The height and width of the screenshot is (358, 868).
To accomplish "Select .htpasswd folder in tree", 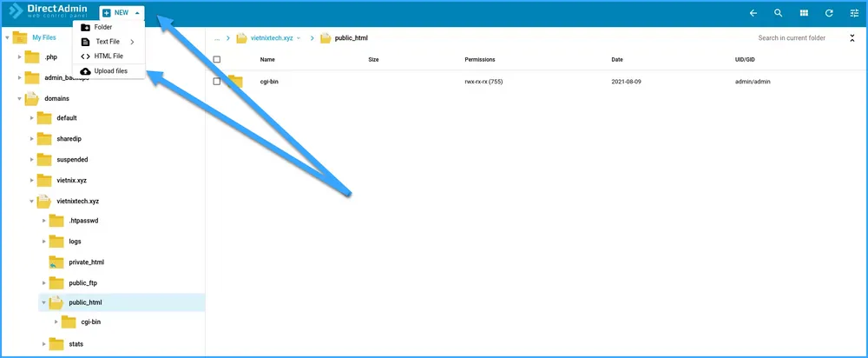I will pyautogui.click(x=83, y=221).
